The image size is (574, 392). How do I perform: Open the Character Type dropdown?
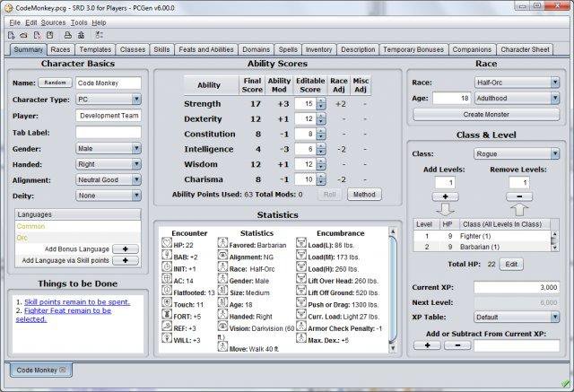tap(109, 100)
